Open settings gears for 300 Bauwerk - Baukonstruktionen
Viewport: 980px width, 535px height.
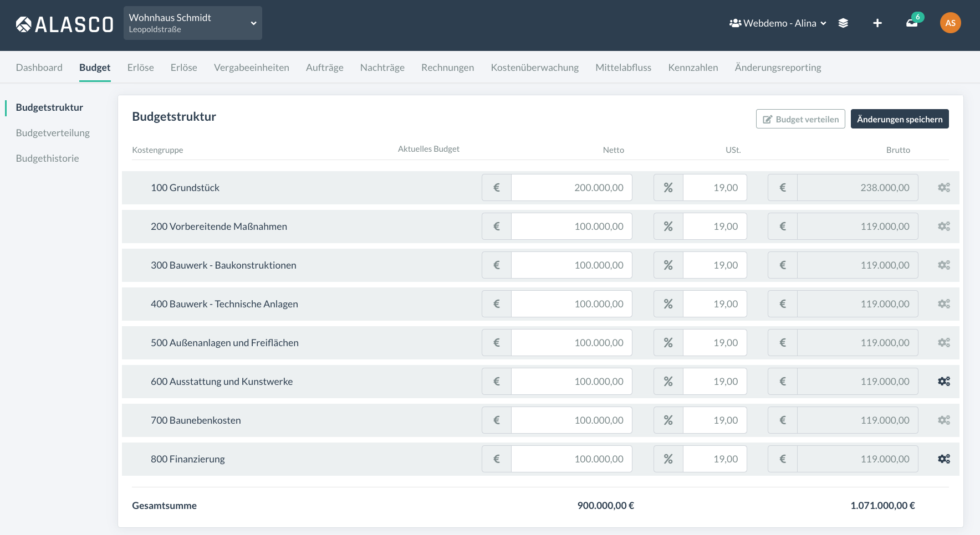pyautogui.click(x=944, y=265)
